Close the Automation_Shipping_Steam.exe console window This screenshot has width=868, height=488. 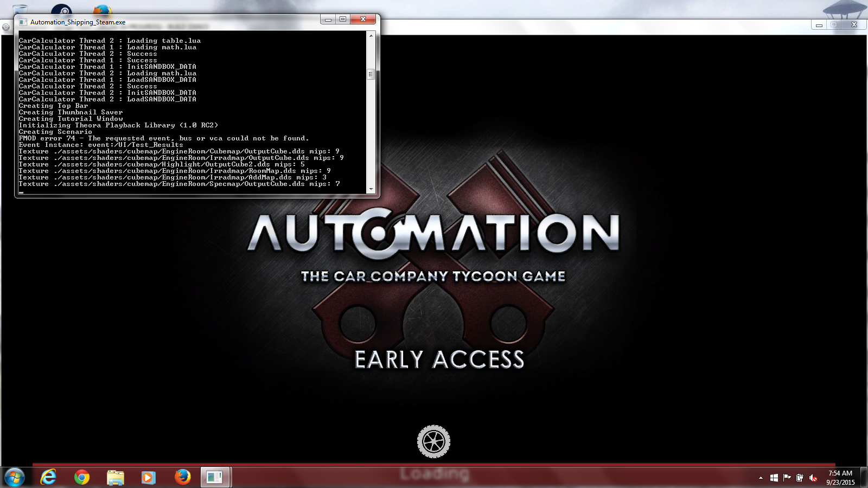[363, 20]
